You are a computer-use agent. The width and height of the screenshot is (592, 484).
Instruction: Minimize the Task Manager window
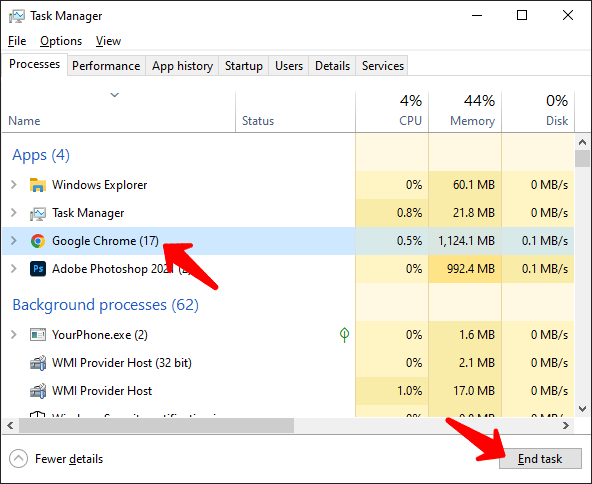(477, 15)
